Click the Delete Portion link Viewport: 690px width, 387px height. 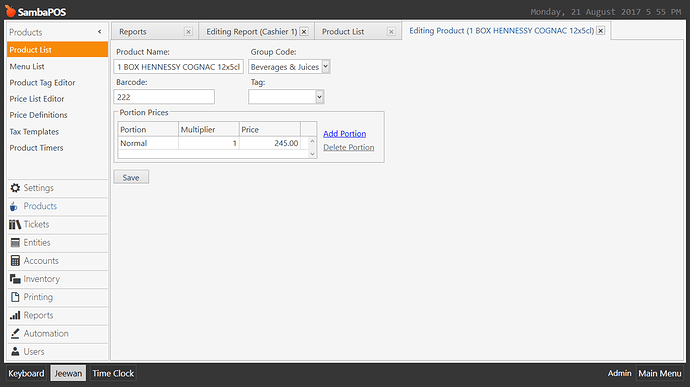pyautogui.click(x=349, y=147)
